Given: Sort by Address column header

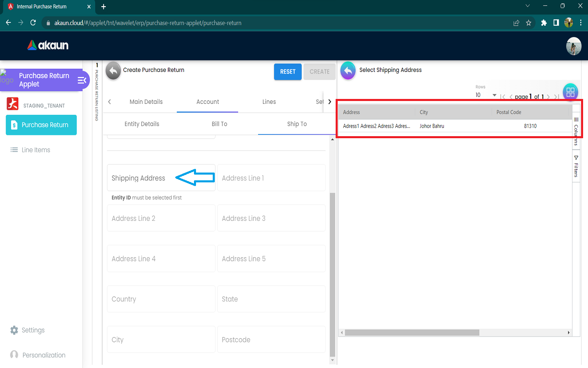Looking at the screenshot, I should tap(376, 112).
